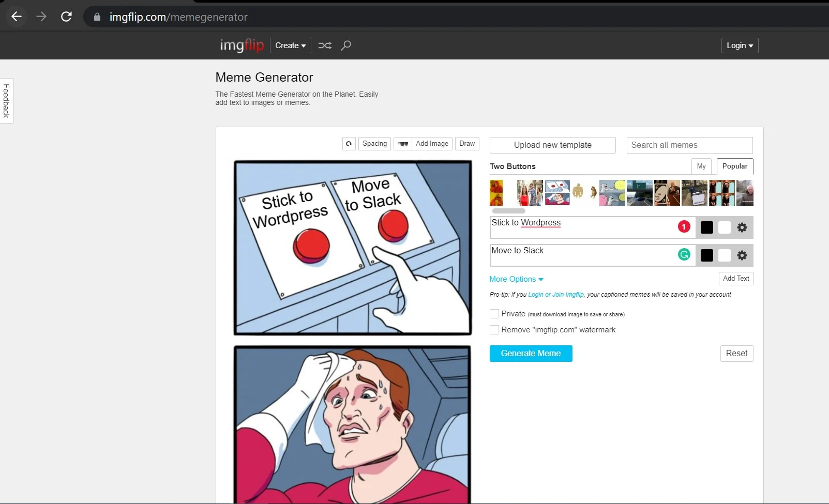Reload the imgflip page
This screenshot has width=829, height=504.
point(66,17)
